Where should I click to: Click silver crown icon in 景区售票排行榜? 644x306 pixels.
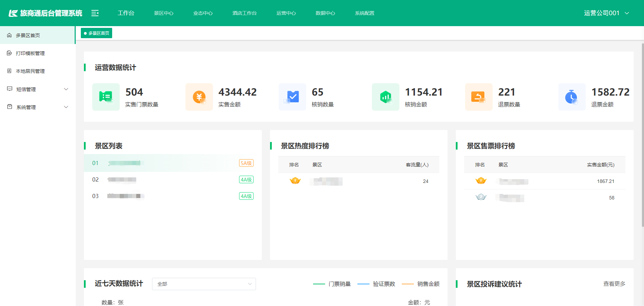click(x=481, y=197)
